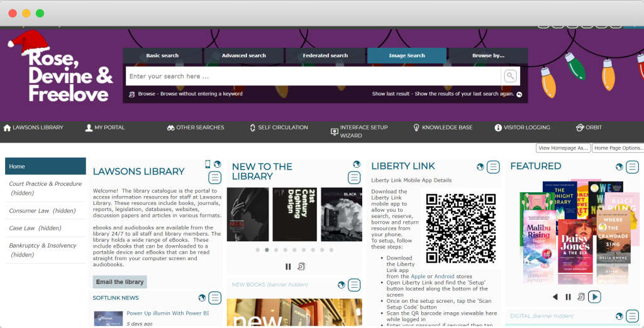The height and width of the screenshot is (328, 644).
Task: Click the Liberty Link QR code image
Action: click(461, 228)
